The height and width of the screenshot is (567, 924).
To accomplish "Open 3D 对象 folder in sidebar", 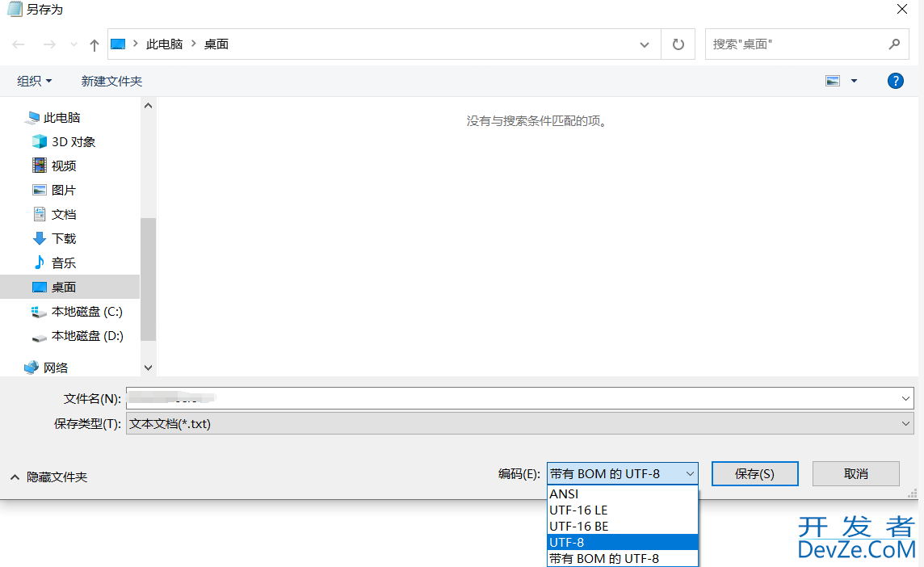I will click(73, 142).
